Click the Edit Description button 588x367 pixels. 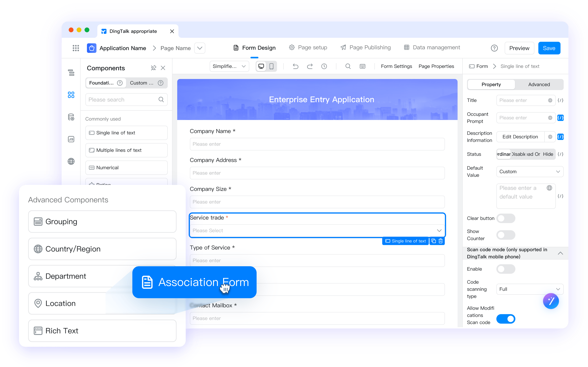pos(520,137)
